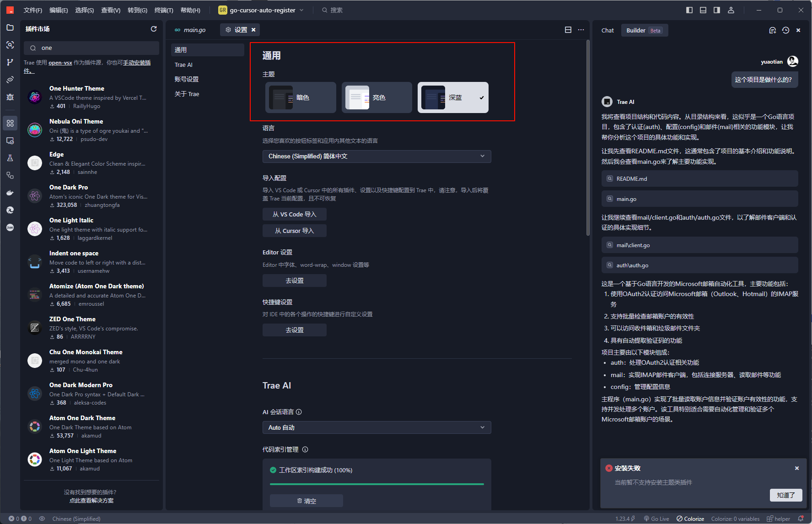
Task: Select the 暗色 dark theme option
Action: click(x=301, y=97)
